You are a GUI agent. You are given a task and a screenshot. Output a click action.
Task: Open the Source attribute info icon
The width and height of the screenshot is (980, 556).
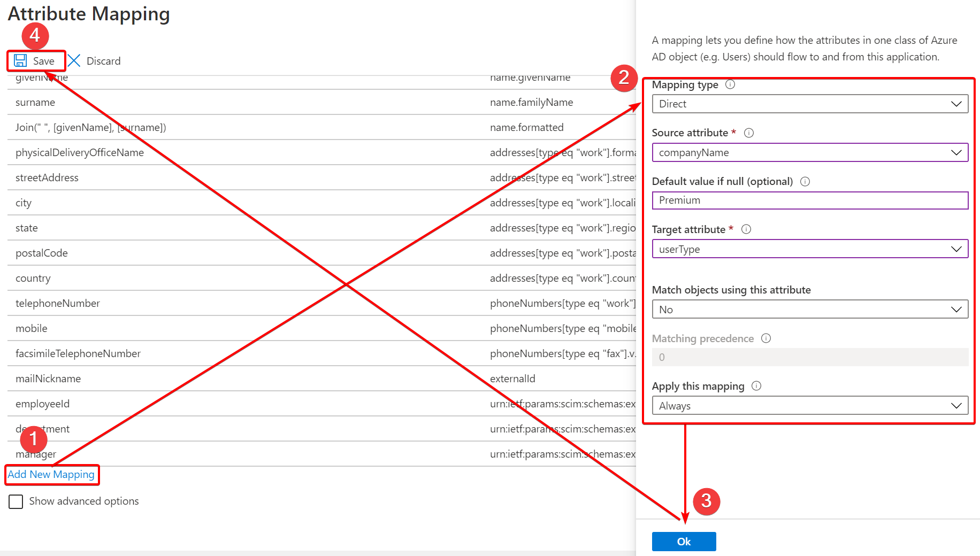(749, 133)
